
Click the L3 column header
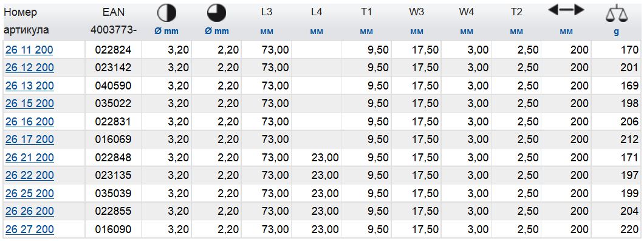(267, 12)
